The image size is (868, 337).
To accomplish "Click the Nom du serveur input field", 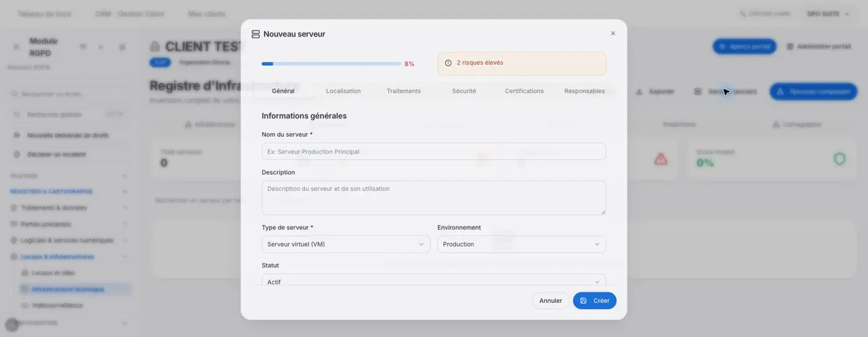I will point(434,151).
